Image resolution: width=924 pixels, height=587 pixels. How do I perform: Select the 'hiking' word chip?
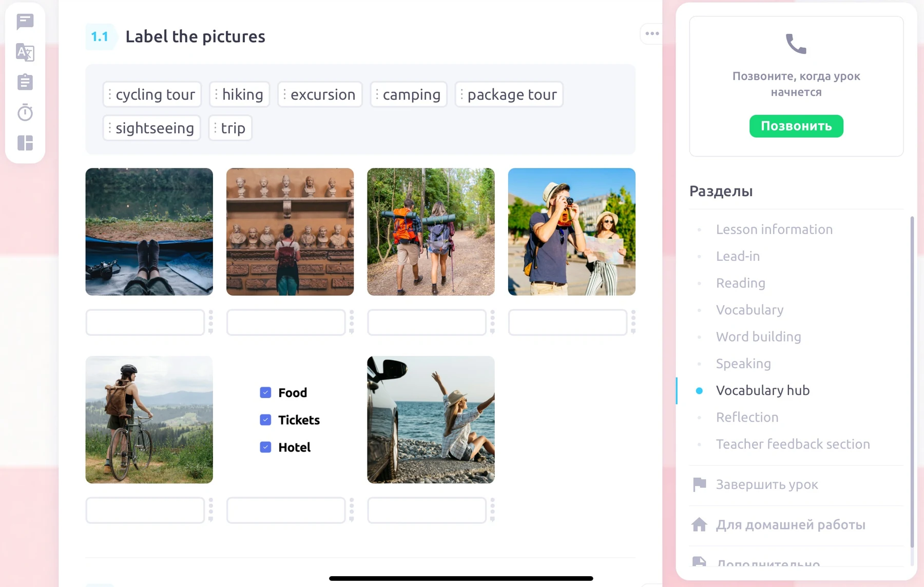click(x=239, y=94)
